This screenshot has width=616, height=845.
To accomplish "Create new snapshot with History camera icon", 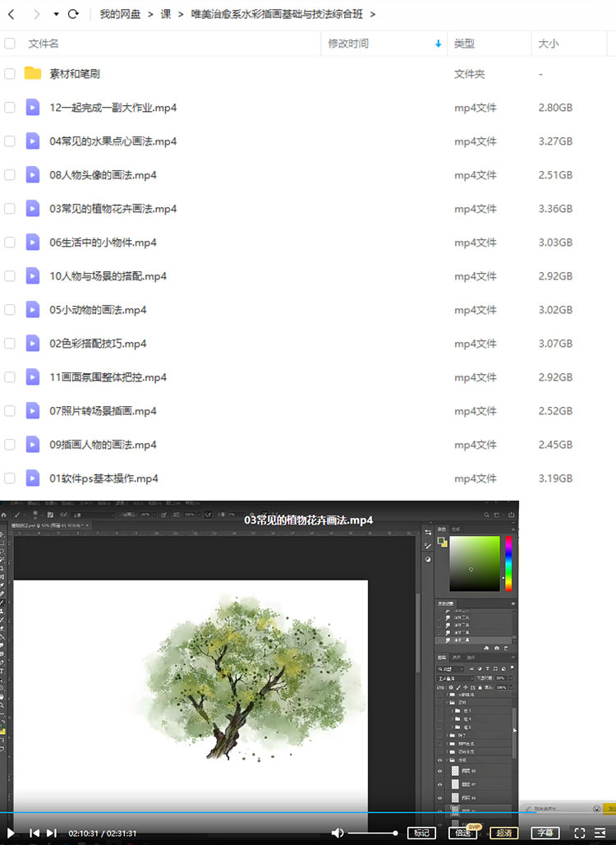I will 496,648.
